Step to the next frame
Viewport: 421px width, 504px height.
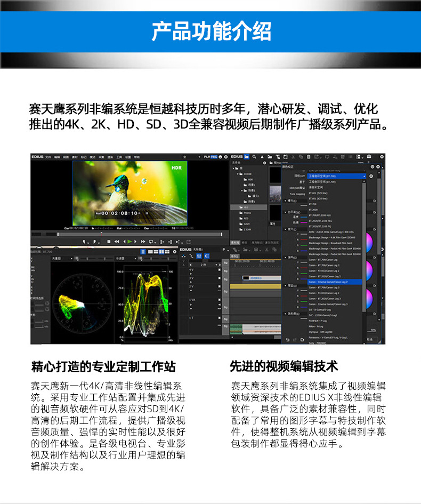point(135,242)
